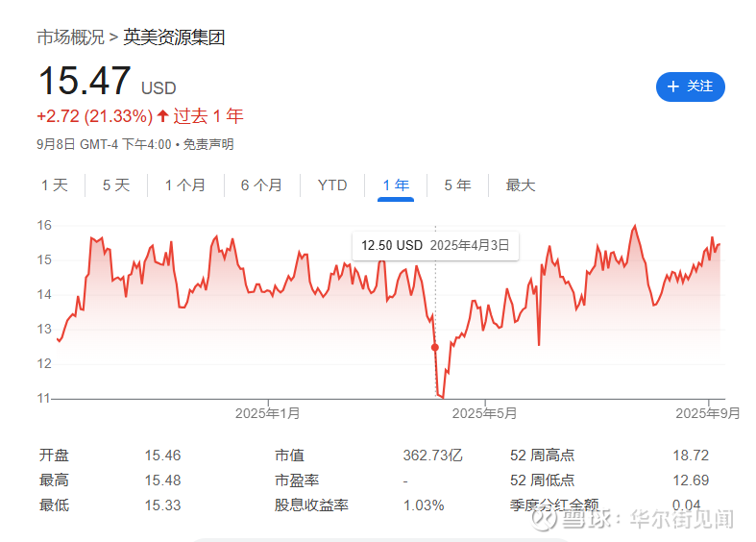Select the 1 个月 range tab
Screen dimensions: 756x542
185,185
